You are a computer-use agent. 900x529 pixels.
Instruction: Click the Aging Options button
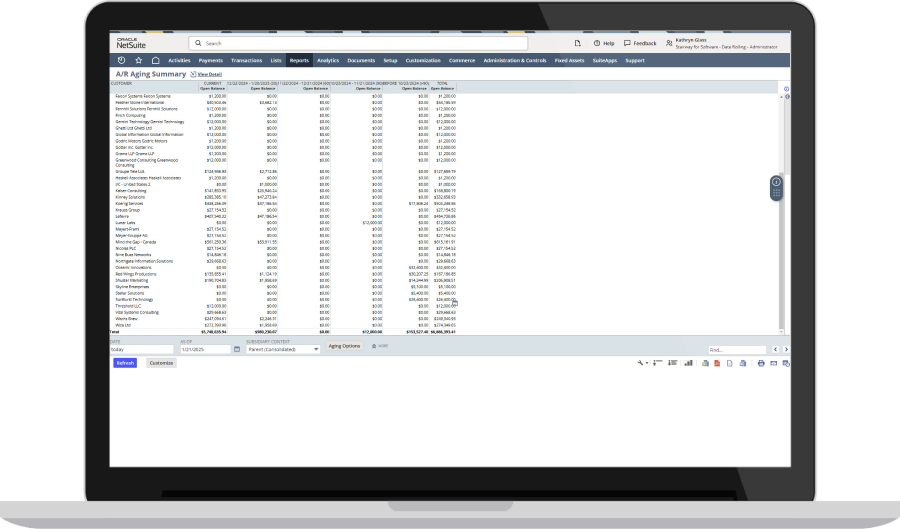pyautogui.click(x=344, y=346)
